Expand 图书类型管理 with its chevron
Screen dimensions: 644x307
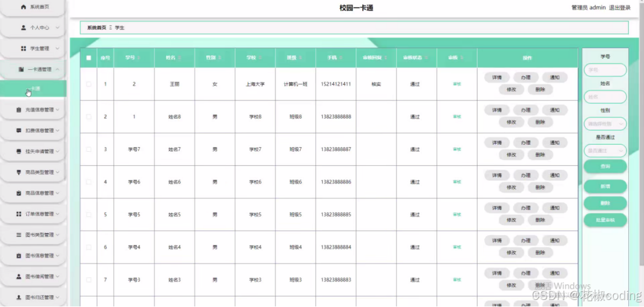58,235
